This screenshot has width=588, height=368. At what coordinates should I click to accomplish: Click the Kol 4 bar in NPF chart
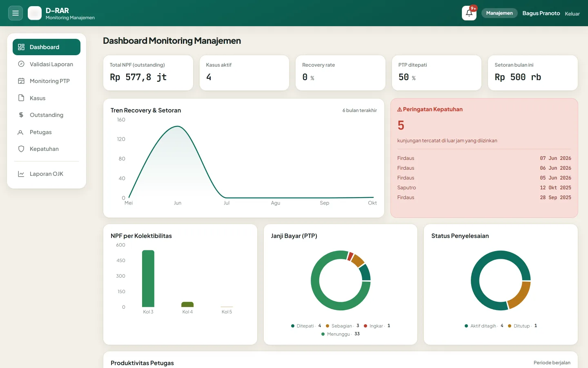click(187, 304)
